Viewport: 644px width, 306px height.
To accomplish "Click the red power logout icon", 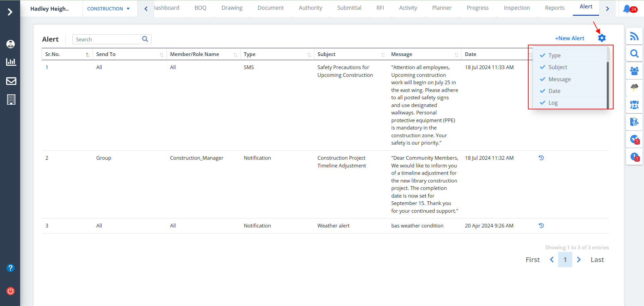I will pos(11,291).
